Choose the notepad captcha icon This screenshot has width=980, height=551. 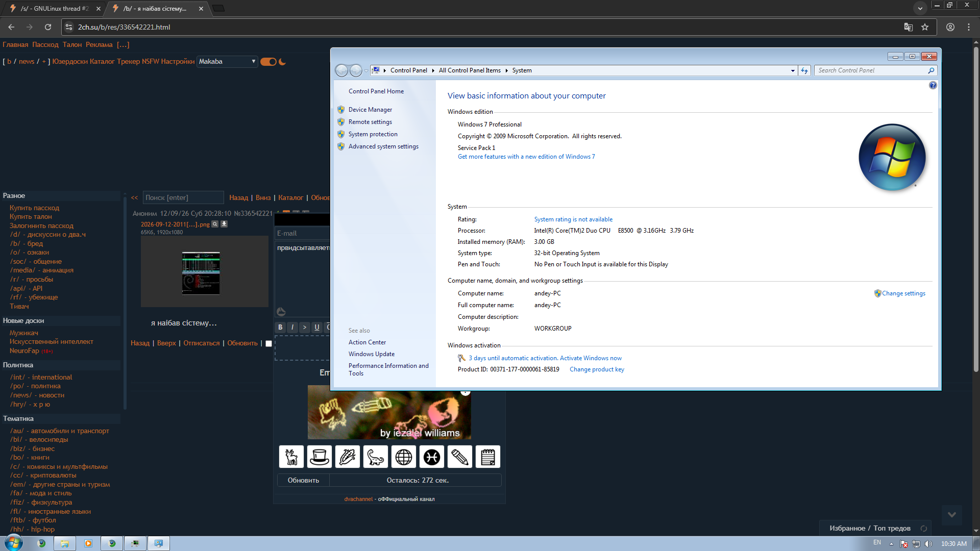point(488,457)
